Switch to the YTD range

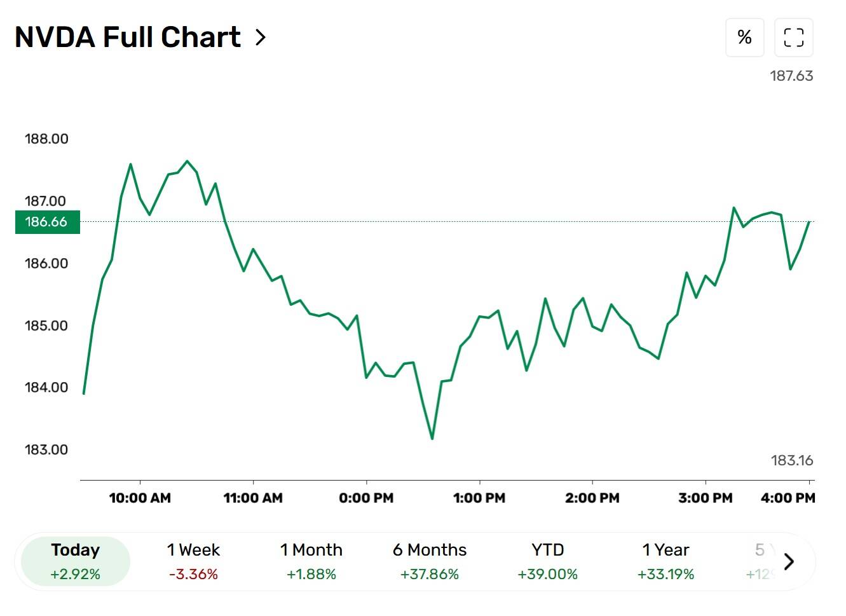[x=547, y=561]
